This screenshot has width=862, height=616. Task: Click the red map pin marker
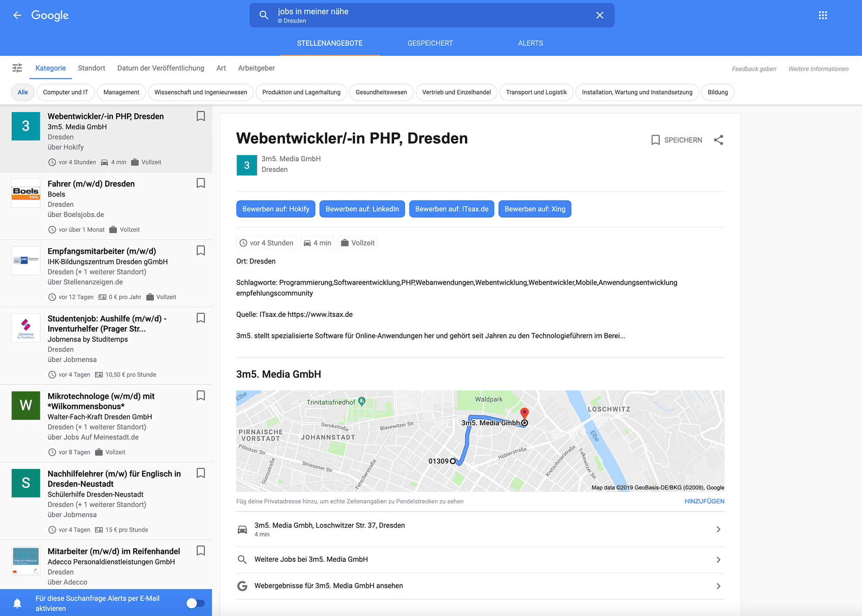point(525,413)
